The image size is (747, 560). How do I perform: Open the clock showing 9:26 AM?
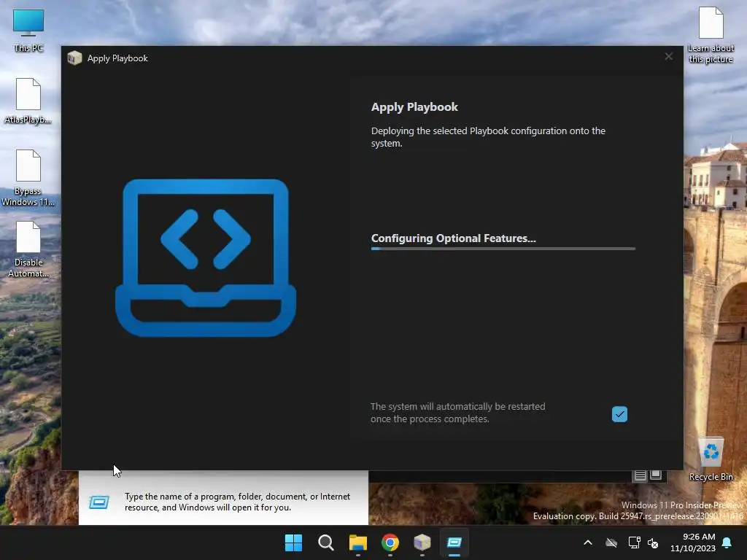pyautogui.click(x=693, y=542)
